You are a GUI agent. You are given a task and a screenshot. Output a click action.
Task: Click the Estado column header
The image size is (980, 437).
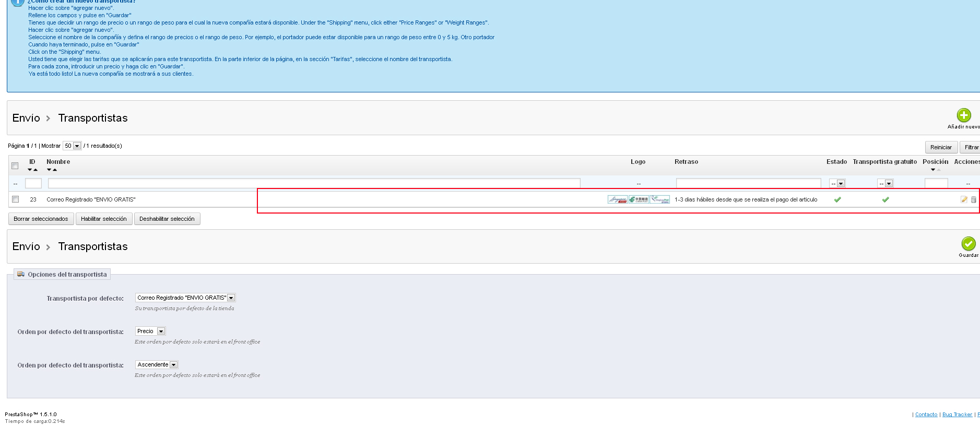point(837,162)
